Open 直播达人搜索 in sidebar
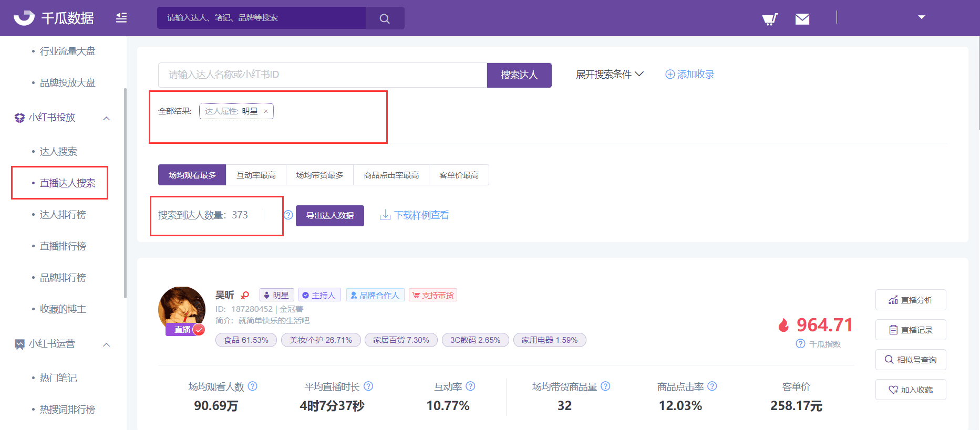The image size is (980, 430). 67,183
